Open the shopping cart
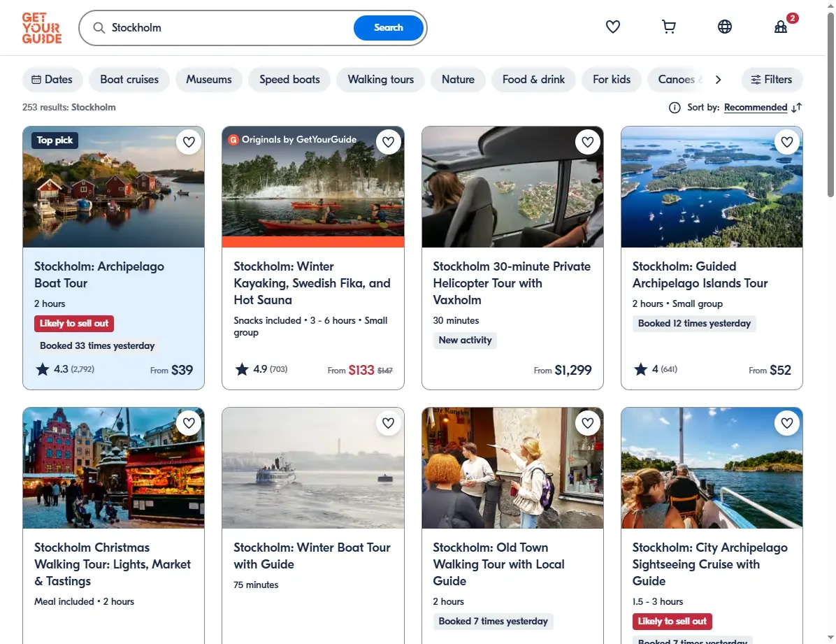The image size is (836, 644). [x=668, y=27]
